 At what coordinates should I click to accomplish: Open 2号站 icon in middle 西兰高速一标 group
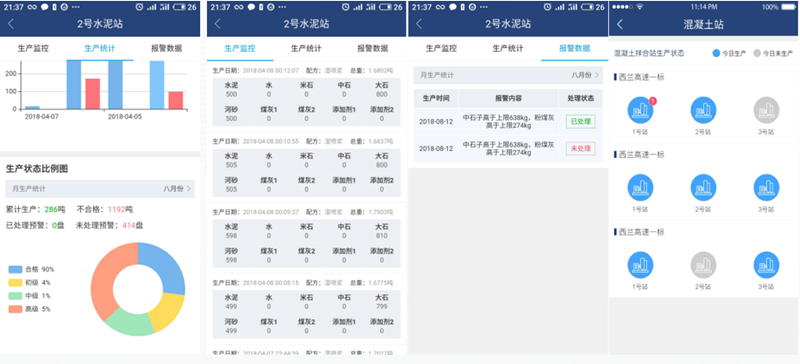click(x=703, y=187)
